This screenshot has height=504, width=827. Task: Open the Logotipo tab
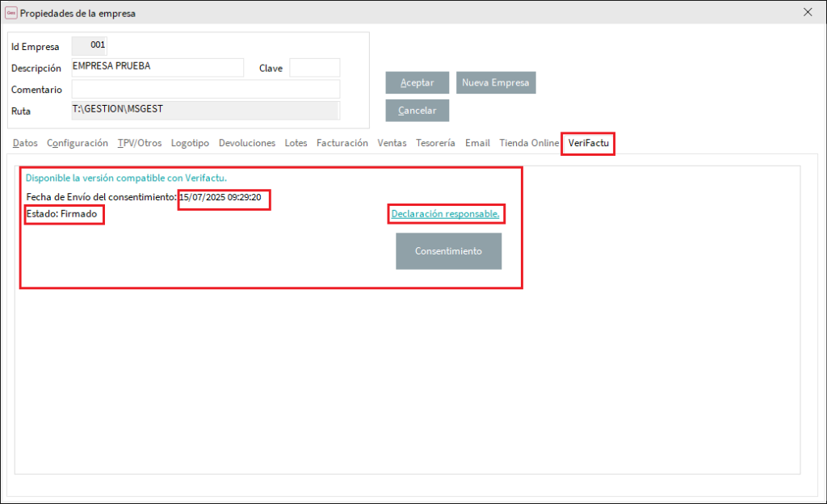pyautogui.click(x=190, y=143)
